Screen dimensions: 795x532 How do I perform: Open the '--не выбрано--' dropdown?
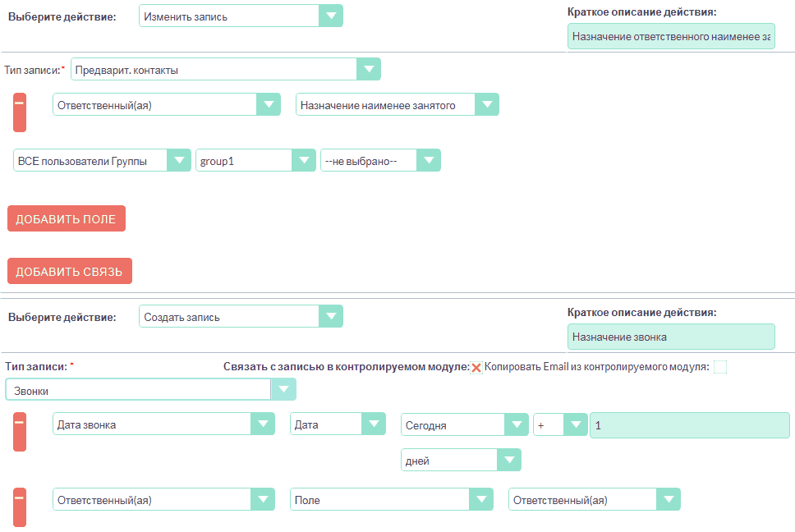click(380, 161)
